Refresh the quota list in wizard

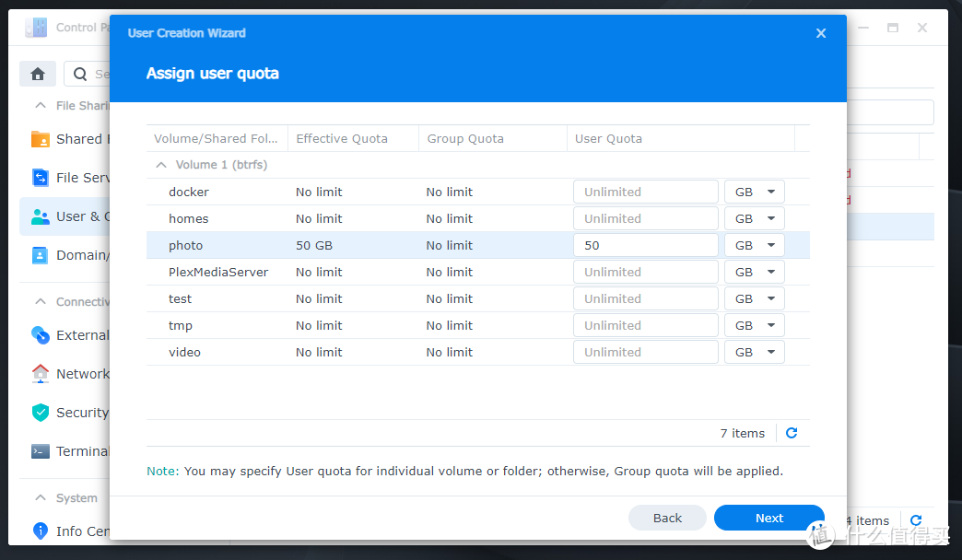pos(792,433)
